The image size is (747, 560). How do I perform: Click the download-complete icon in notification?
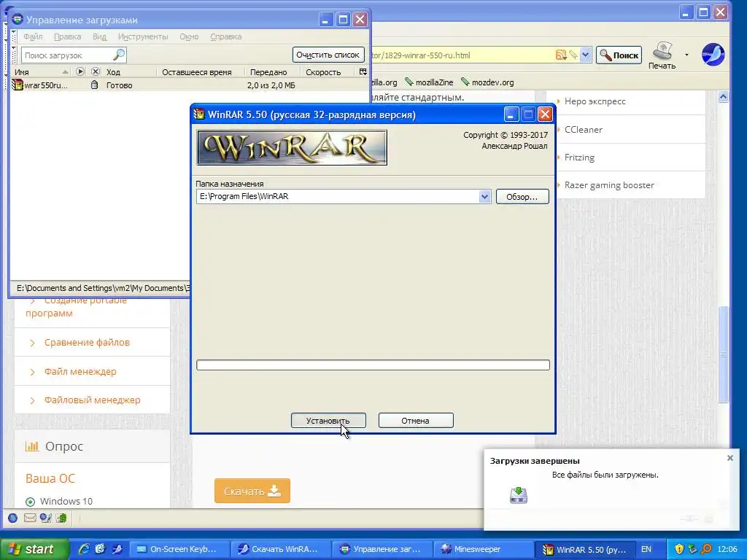point(519,495)
